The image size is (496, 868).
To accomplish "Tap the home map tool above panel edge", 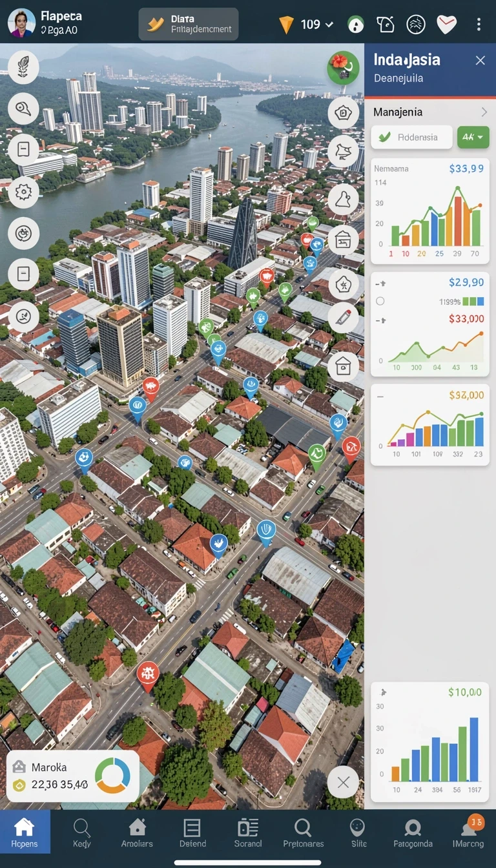I will (343, 366).
